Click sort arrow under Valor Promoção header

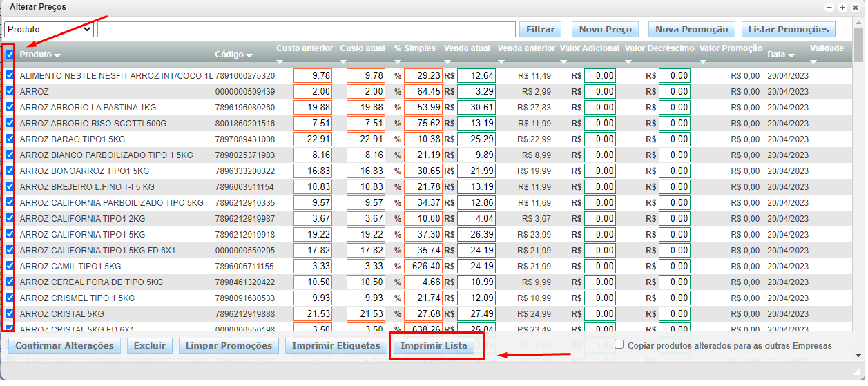coord(703,61)
